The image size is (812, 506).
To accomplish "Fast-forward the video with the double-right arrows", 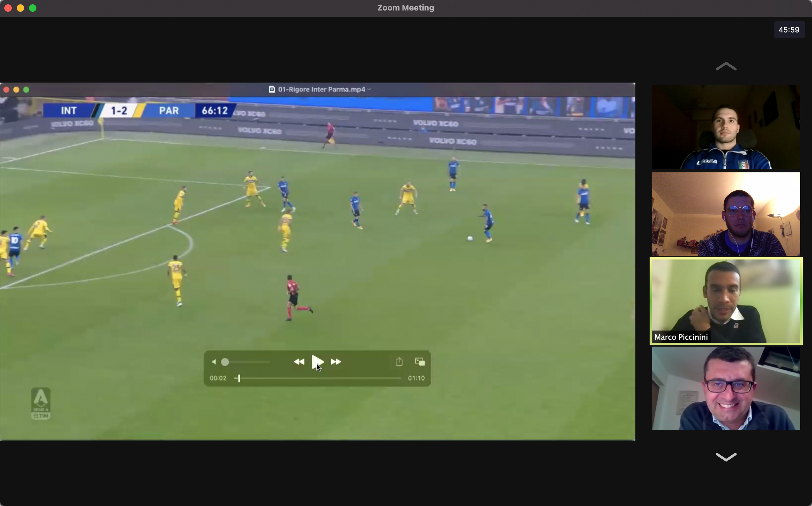I will pos(336,362).
